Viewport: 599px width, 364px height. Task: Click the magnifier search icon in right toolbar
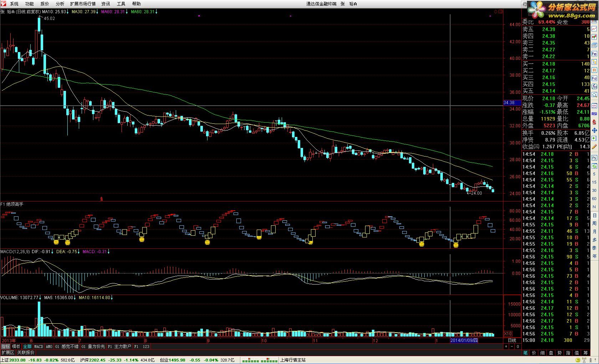point(594,95)
